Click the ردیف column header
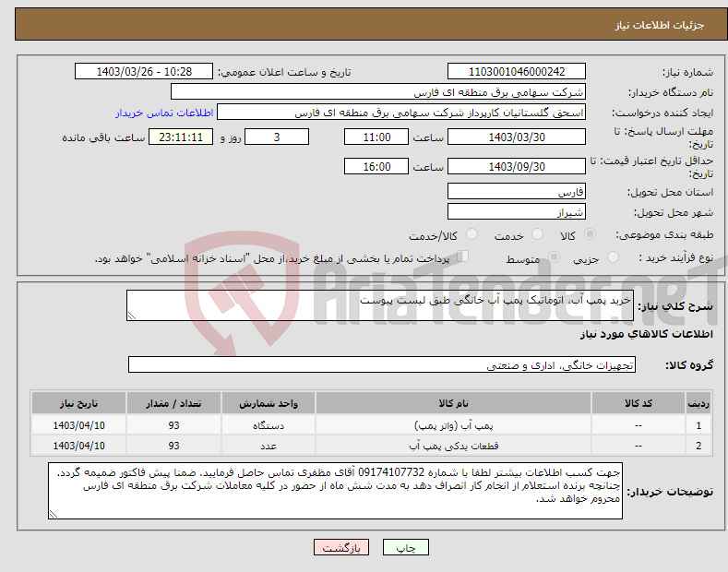Image resolution: width=728 pixels, height=572 pixels. [698, 403]
